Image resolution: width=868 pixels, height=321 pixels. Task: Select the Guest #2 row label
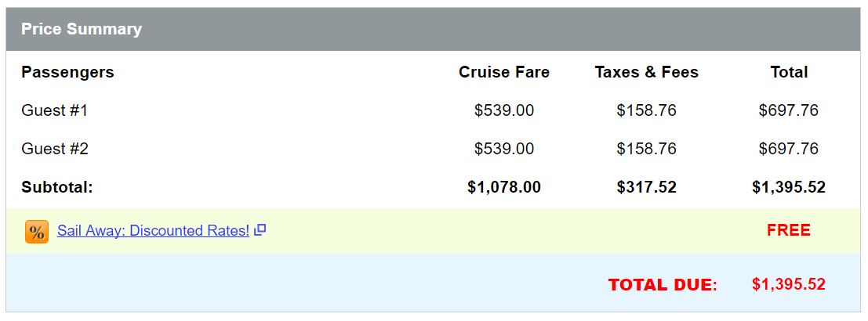pyautogui.click(x=55, y=149)
